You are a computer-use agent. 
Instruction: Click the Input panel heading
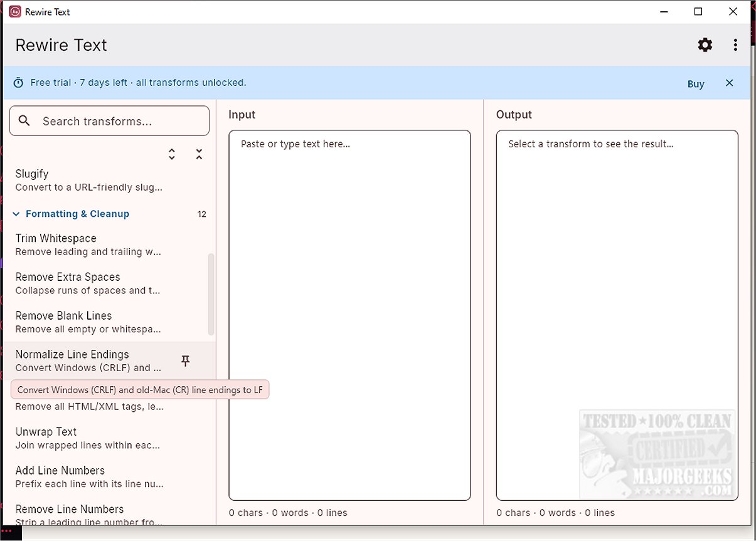[x=242, y=115]
